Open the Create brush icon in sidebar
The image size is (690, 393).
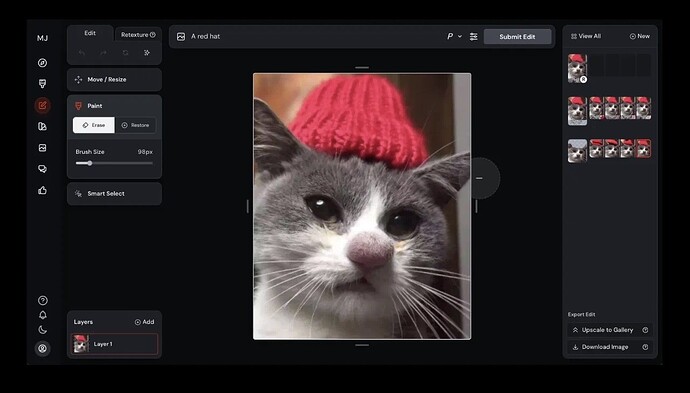tap(42, 84)
